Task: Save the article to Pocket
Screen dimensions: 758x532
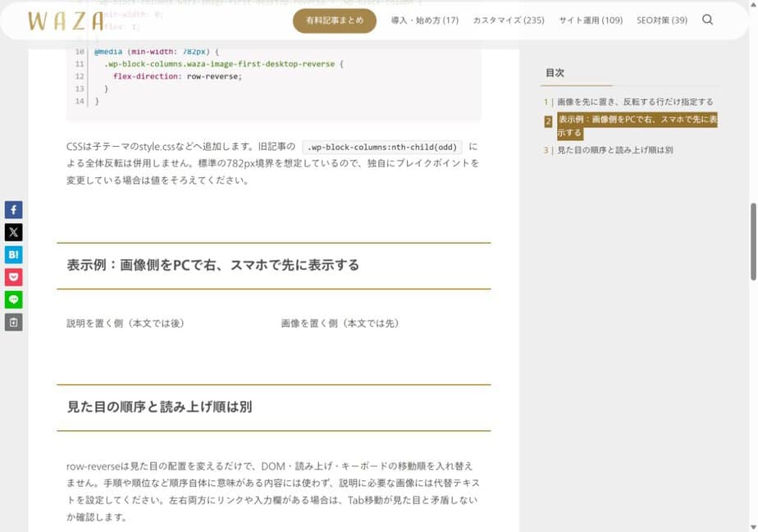Action: [13, 277]
